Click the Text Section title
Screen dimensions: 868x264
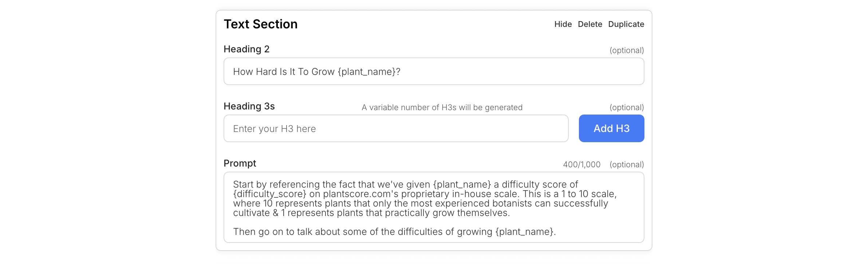[260, 24]
